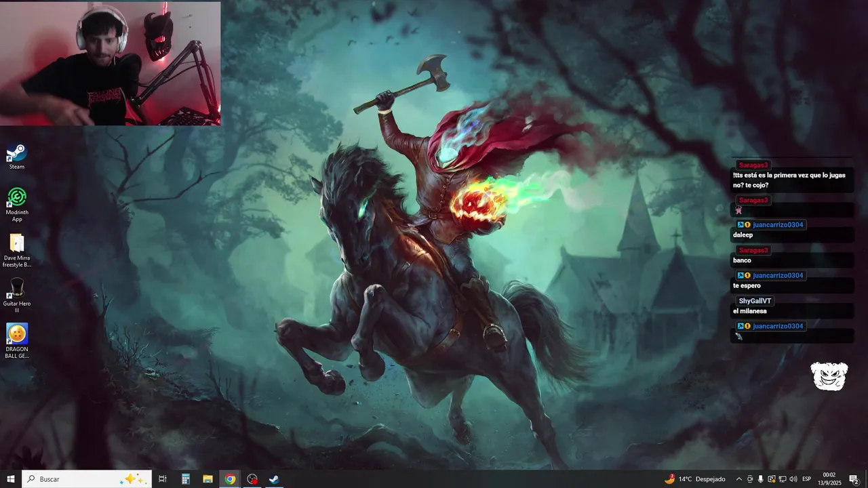Viewport: 868px width, 488px height.
Task: Show hidden system tray icons
Action: 739,479
